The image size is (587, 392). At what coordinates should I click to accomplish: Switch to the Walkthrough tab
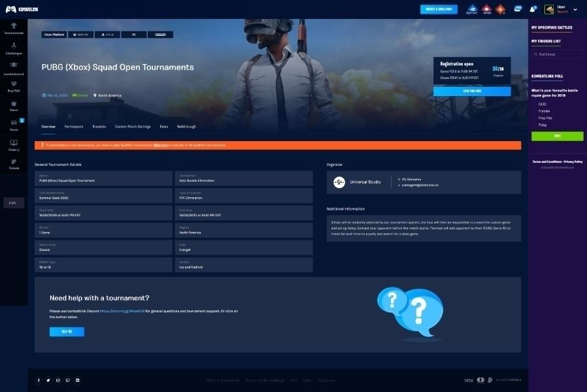[x=186, y=127]
